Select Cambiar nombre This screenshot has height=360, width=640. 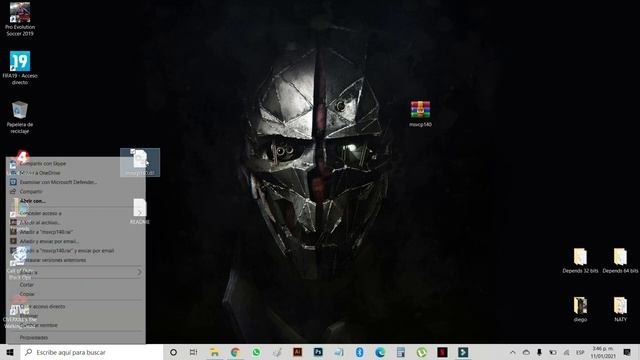click(x=76, y=325)
